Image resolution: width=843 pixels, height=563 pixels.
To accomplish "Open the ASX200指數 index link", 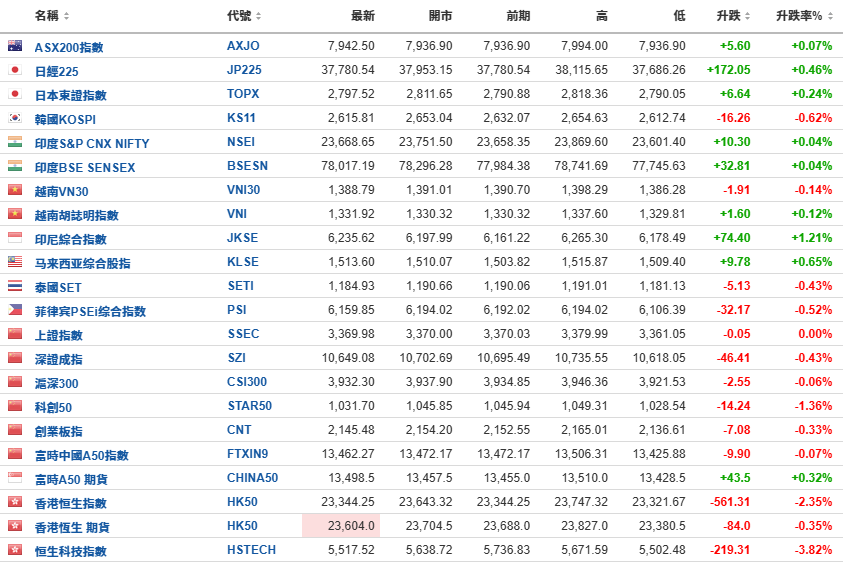I will pyautogui.click(x=69, y=47).
